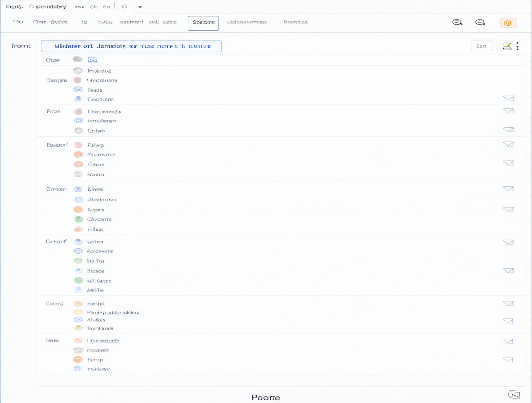Open envelope for the Cbisro row
Image resolution: width=532 pixels, height=403 pixels.
pos(508,130)
